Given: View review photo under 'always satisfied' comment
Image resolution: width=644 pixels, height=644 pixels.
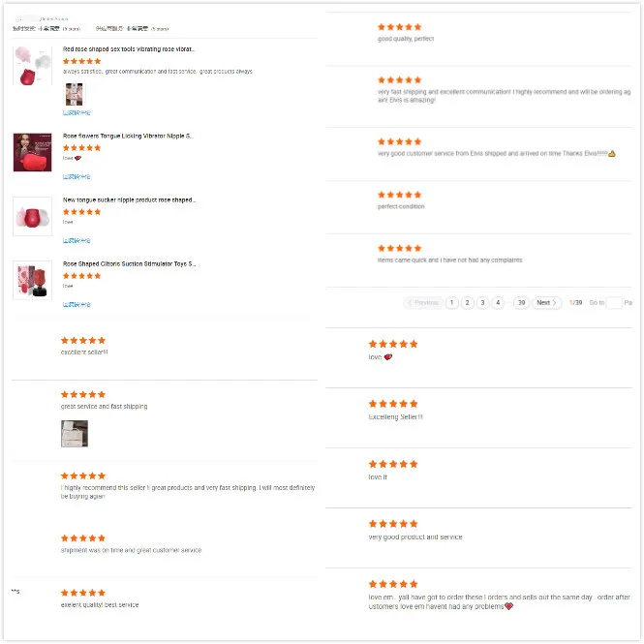Looking at the screenshot, I should 75,95.
